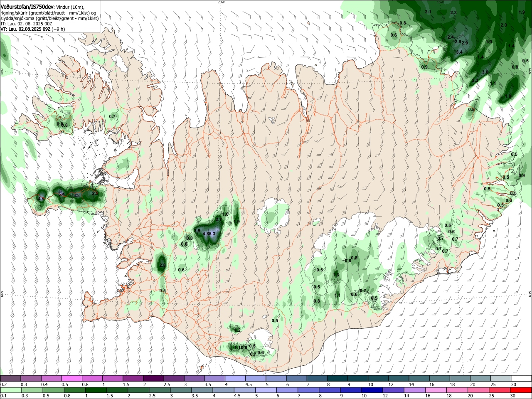Click the 2.7 precipitation value
The width and height of the screenshot is (532, 399).
[219, 219]
